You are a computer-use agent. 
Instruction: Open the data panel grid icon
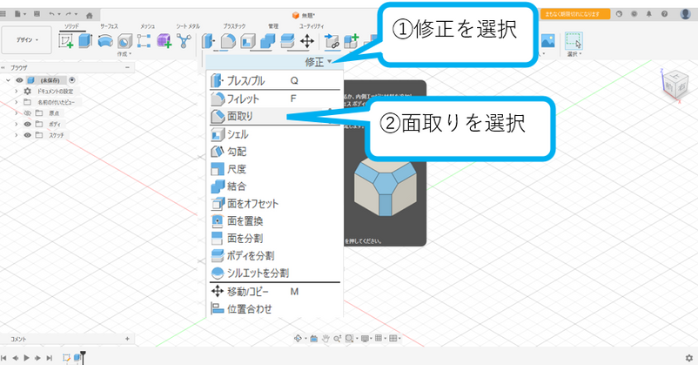[x=2, y=14]
